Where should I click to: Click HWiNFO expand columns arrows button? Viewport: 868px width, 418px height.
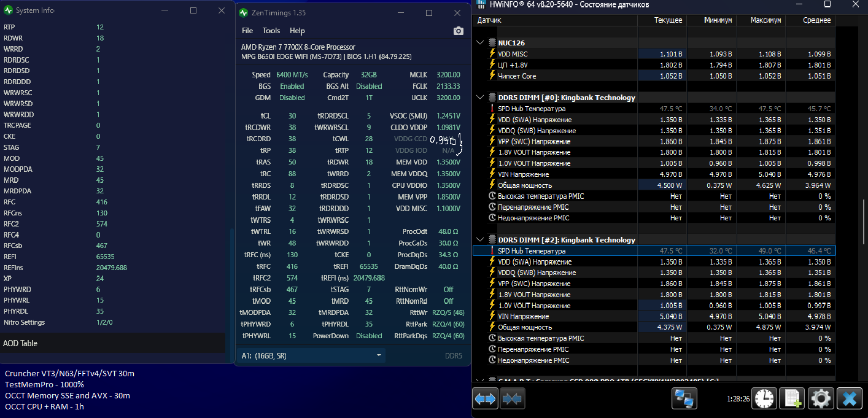[x=485, y=399]
